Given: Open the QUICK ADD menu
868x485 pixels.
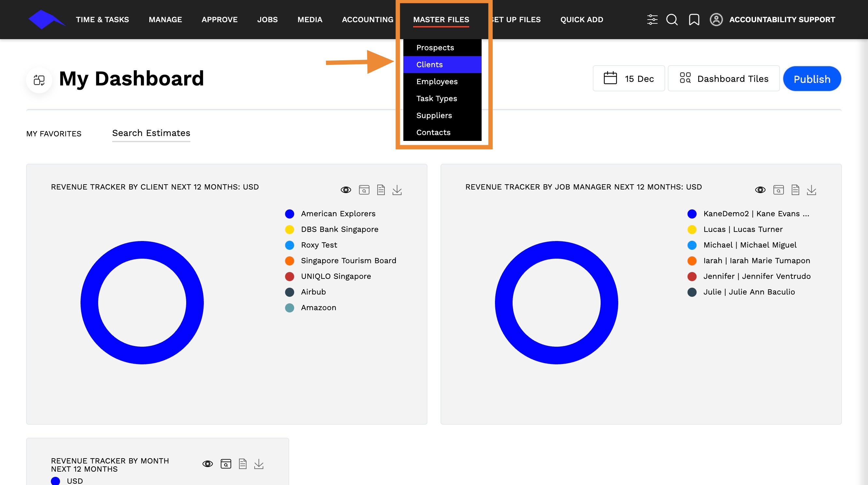Looking at the screenshot, I should (x=582, y=20).
